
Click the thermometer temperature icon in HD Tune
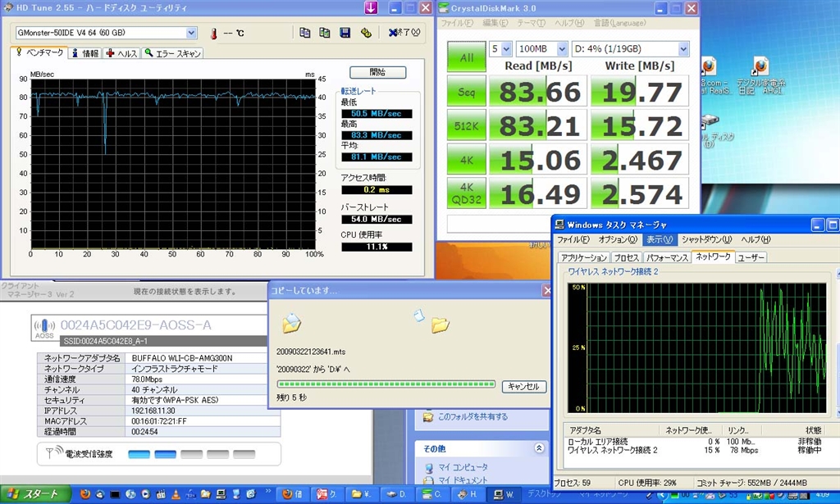click(x=213, y=34)
